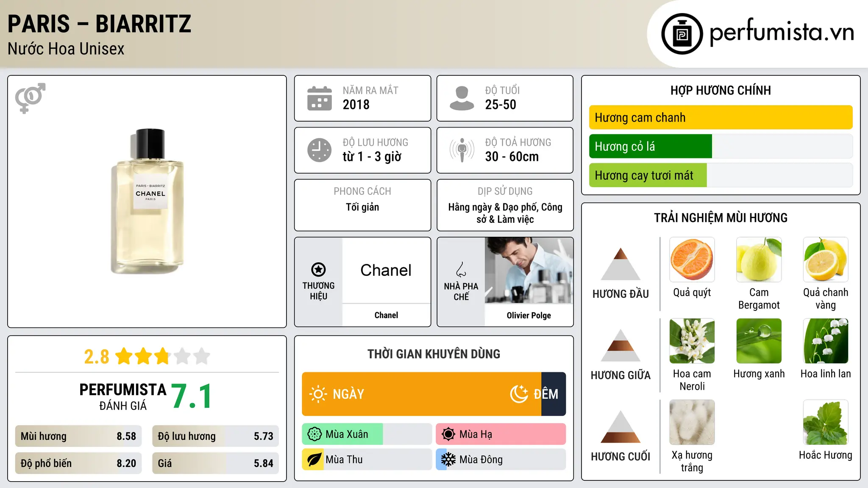Open the Hoa cam Neroli note image
The width and height of the screenshot is (868, 488).
coord(692,341)
